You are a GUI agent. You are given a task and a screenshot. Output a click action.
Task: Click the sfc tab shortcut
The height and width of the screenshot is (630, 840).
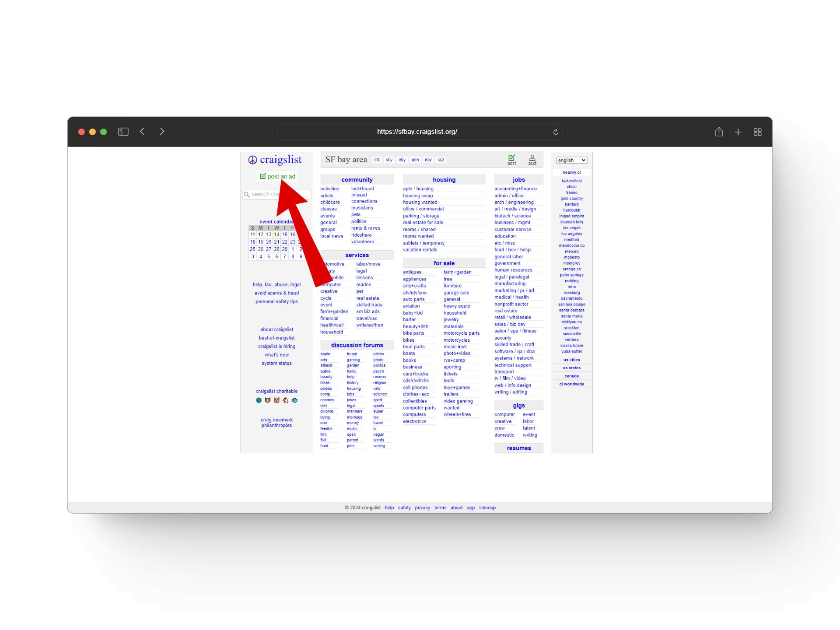[378, 159]
